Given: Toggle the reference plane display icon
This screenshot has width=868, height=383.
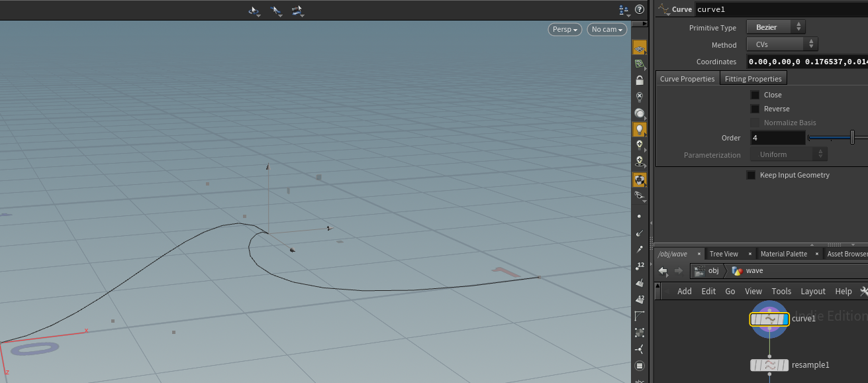Looking at the screenshot, I should pos(640,49).
